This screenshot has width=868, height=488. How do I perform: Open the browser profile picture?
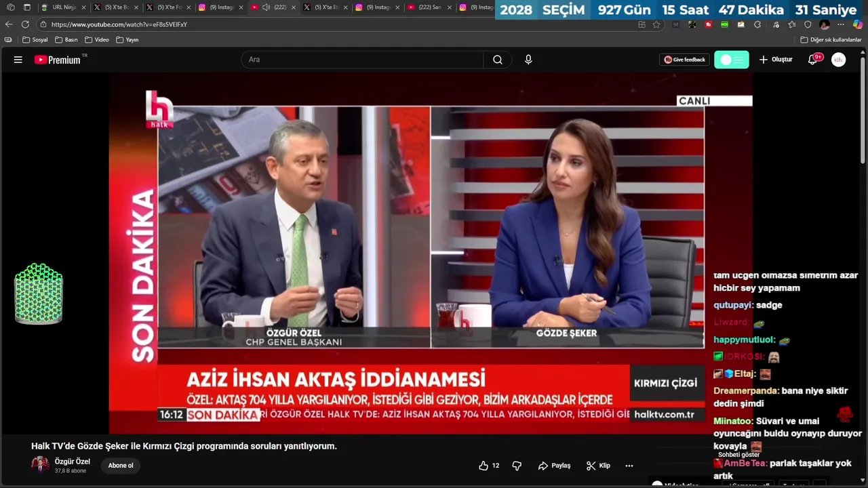point(825,24)
